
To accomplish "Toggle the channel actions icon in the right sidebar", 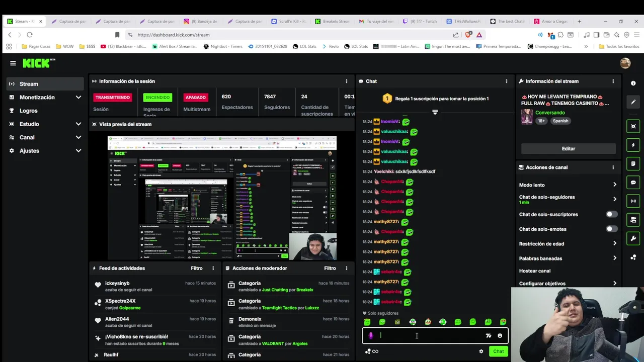I will coord(633,220).
